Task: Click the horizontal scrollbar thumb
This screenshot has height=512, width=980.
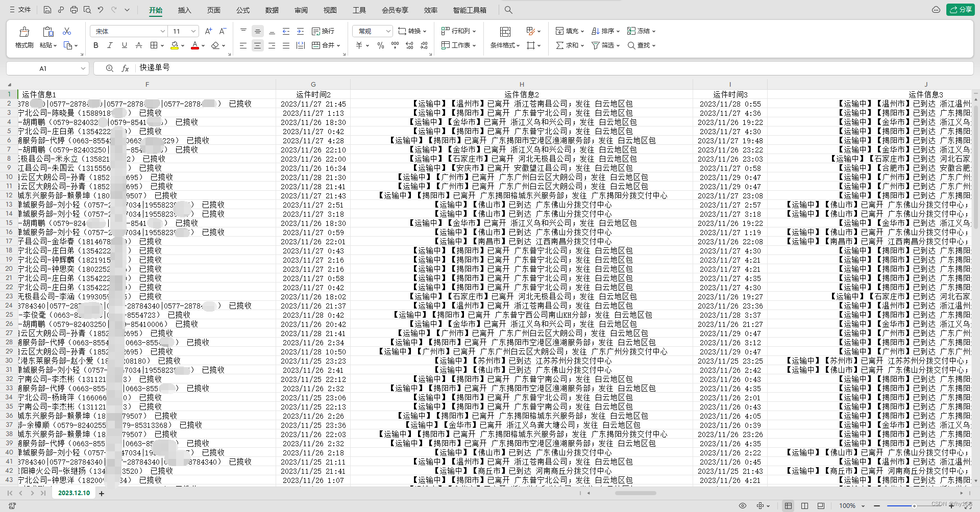Action: click(635, 493)
